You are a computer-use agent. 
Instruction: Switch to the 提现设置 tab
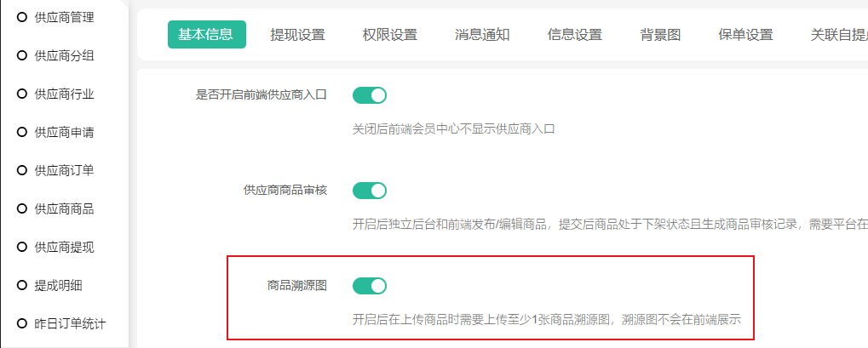[x=297, y=35]
